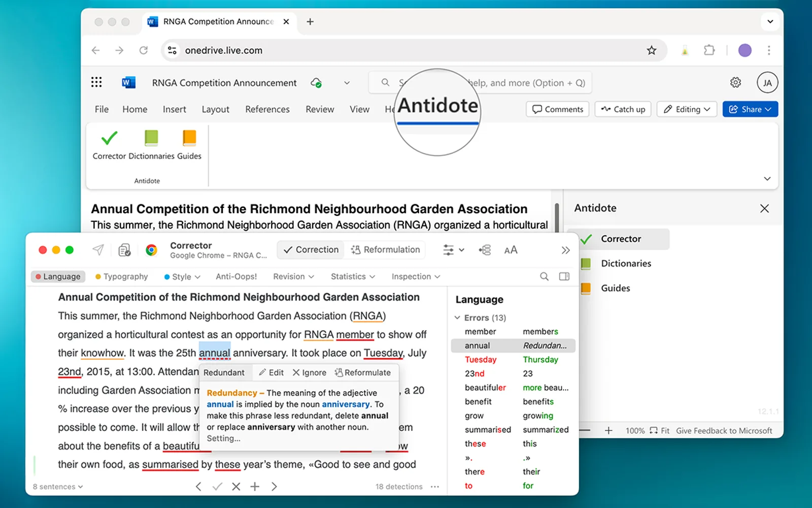812x508 pixels.
Task: Click the Give Feedback to Microsoft link
Action: click(724, 431)
